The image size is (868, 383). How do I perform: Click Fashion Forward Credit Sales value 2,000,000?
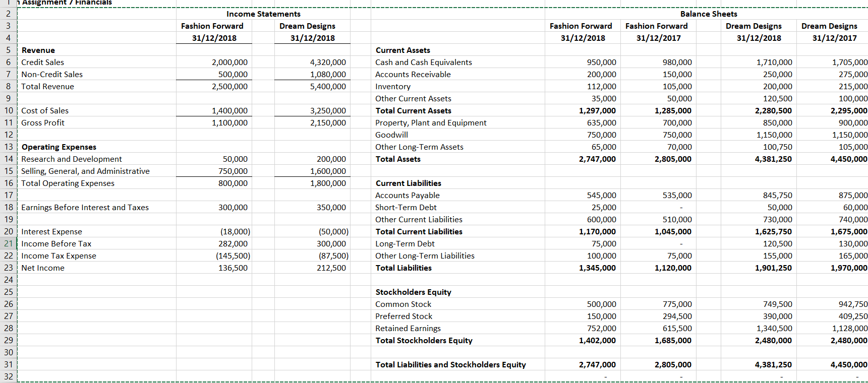[x=214, y=62]
